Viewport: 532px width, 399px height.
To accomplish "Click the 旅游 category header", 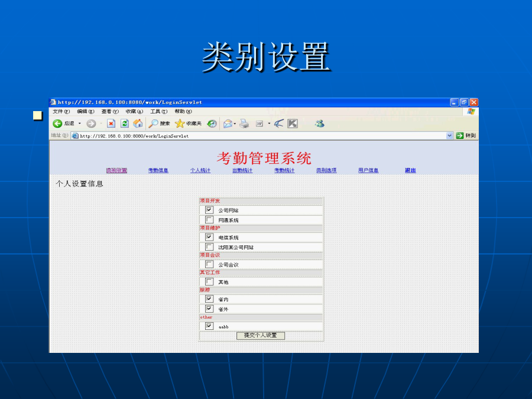I will pyautogui.click(x=205, y=290).
